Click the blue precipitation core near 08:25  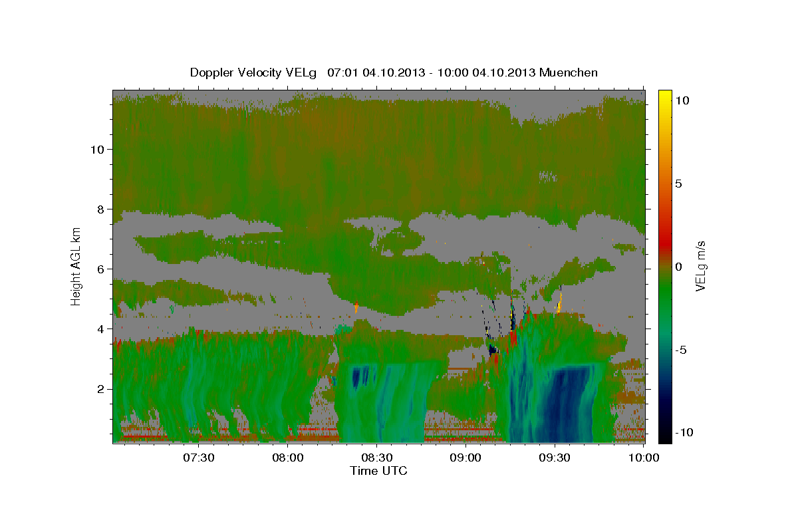(360, 377)
